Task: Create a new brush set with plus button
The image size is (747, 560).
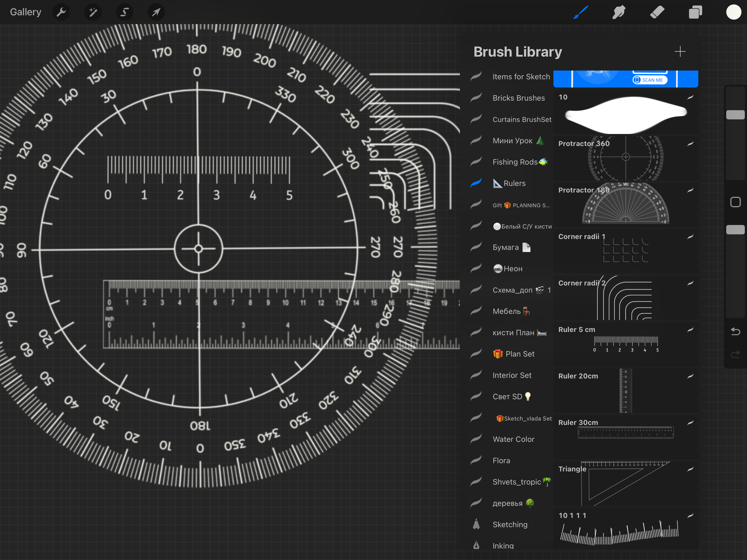Action: click(x=681, y=51)
